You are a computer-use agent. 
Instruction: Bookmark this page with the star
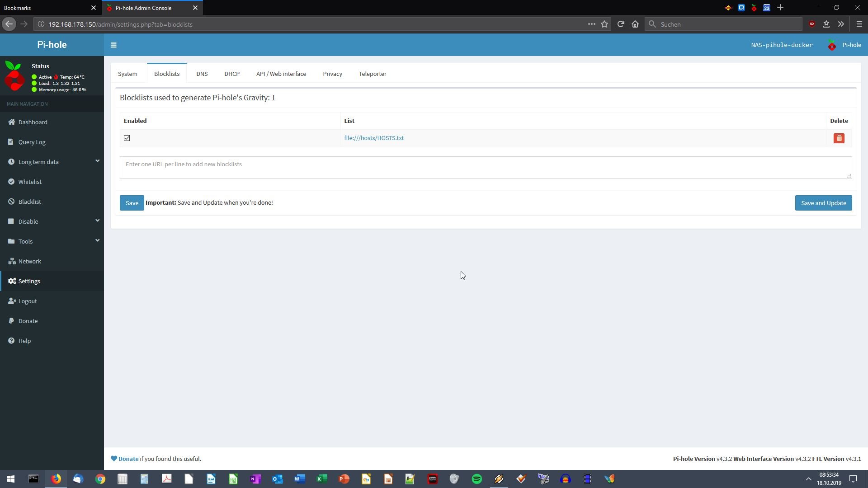point(604,24)
